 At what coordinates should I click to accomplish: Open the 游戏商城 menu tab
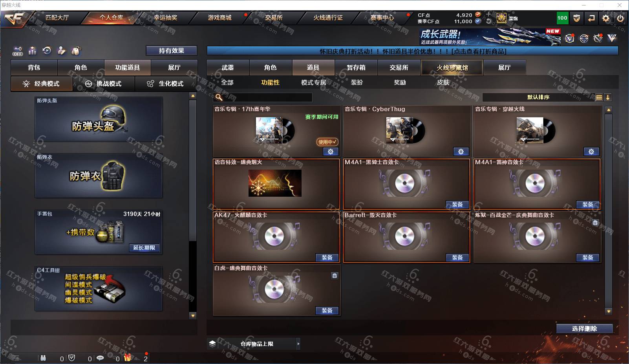tap(219, 18)
